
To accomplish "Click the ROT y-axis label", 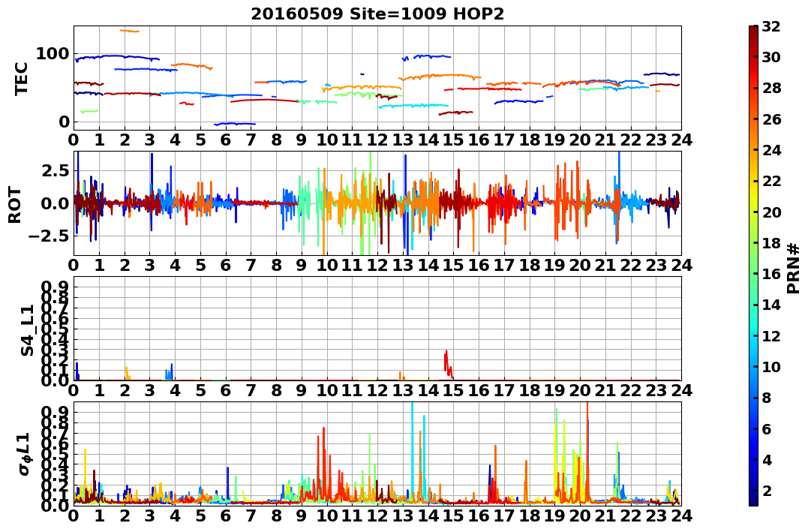I will (x=15, y=205).
